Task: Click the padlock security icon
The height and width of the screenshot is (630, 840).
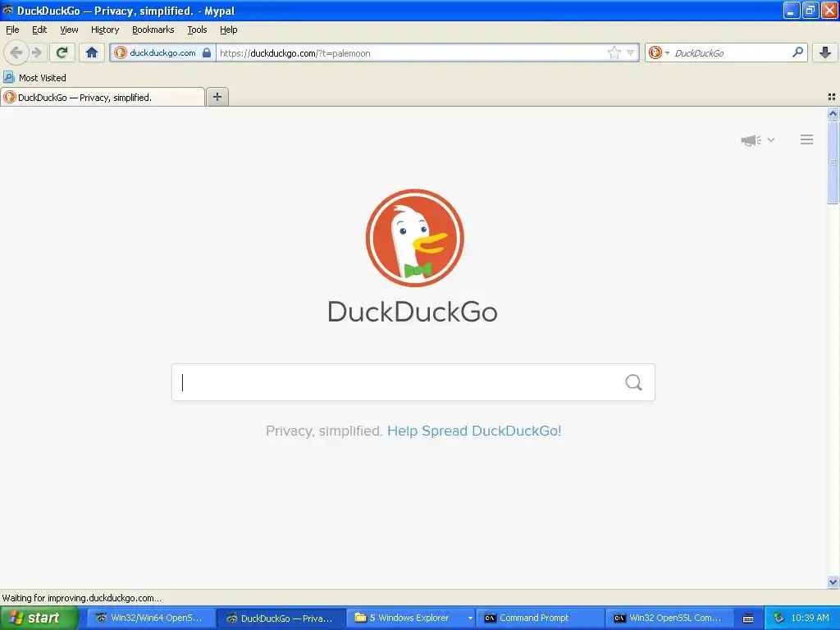Action: pos(207,52)
